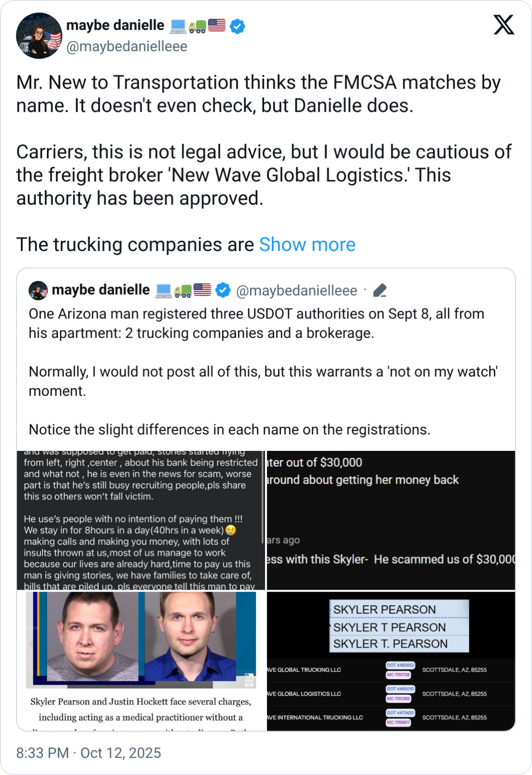
Task: Open the main author's profile avatar
Action: point(39,36)
